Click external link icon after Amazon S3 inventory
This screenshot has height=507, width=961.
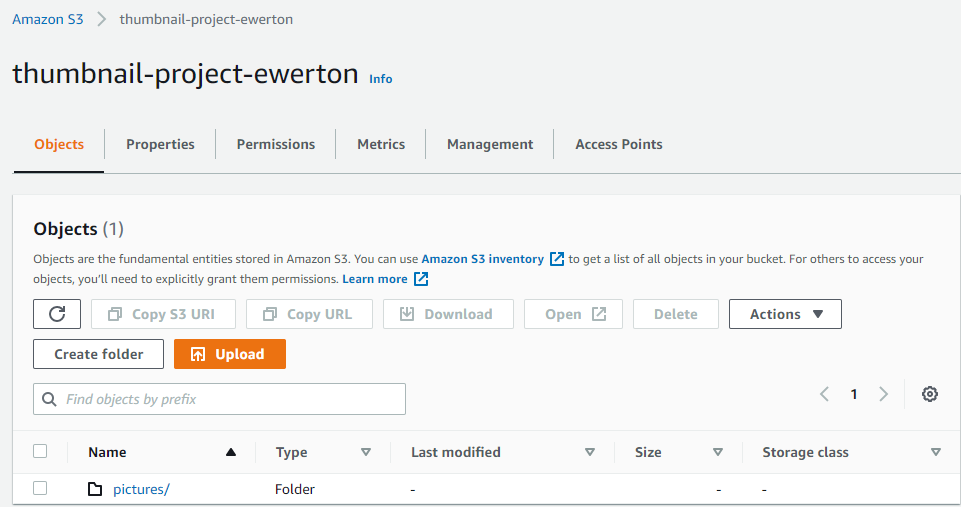(x=556, y=259)
